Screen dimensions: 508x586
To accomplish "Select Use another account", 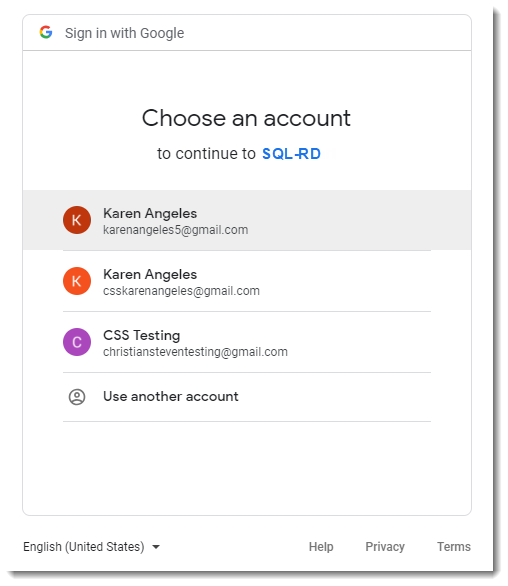I will tap(247, 397).
